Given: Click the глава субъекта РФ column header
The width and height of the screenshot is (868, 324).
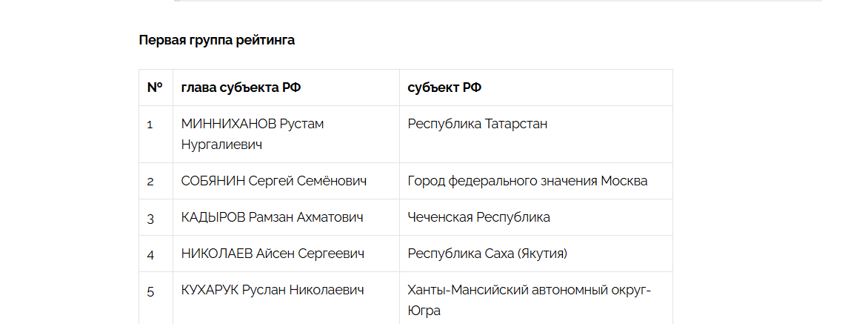Looking at the screenshot, I should (x=241, y=87).
